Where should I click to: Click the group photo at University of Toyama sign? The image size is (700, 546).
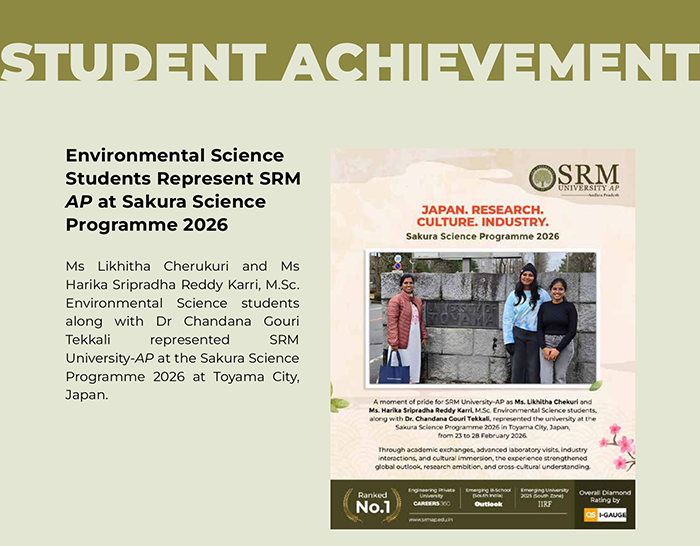click(482, 318)
